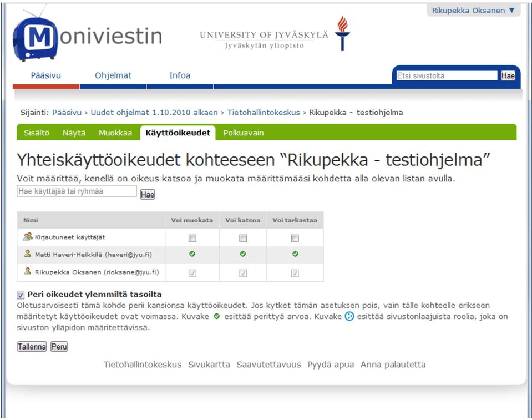
Task: Click the green inherited-value icon in description text
Action: 216,316
